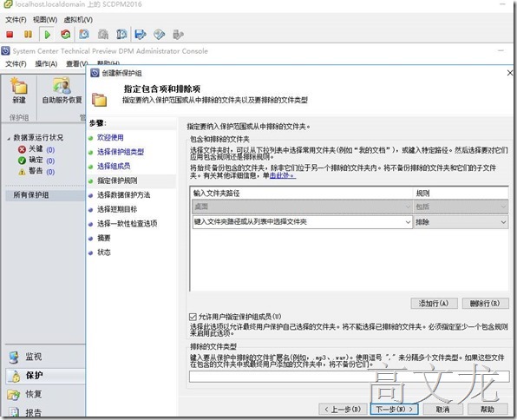Select the 状态 wizard step
517x420 pixels.
[x=104, y=253]
